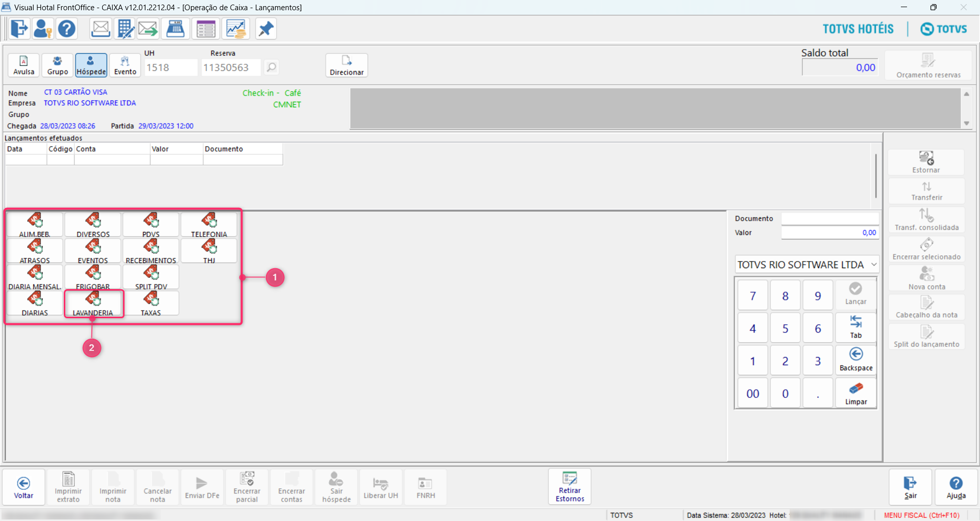Click keypad digit 6
The height and width of the screenshot is (521, 980).
pos(818,328)
